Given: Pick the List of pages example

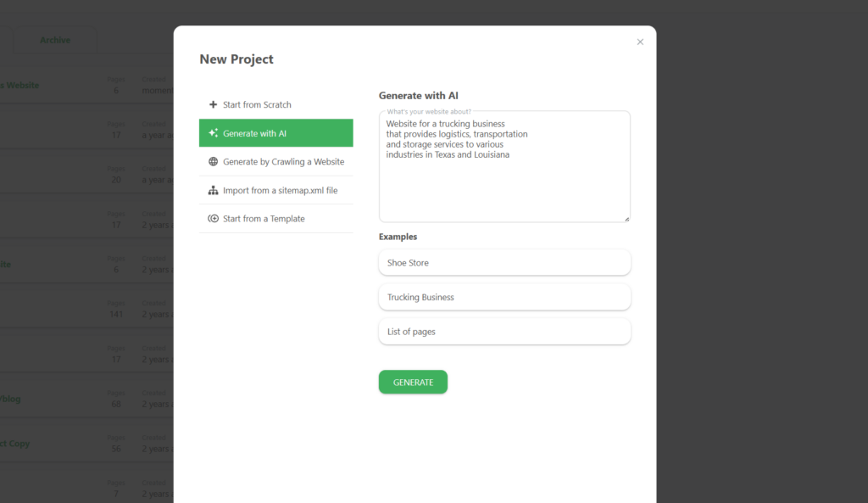Looking at the screenshot, I should [504, 332].
